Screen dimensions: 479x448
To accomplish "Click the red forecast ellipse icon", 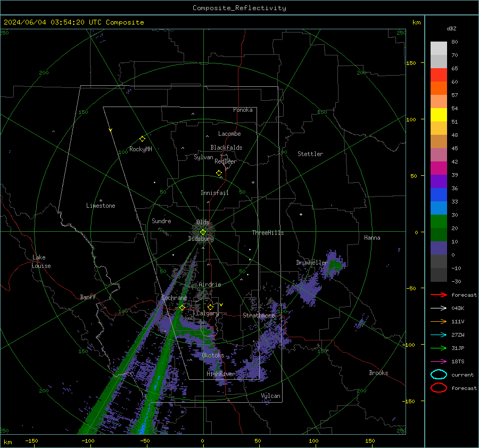I will click(x=439, y=388).
